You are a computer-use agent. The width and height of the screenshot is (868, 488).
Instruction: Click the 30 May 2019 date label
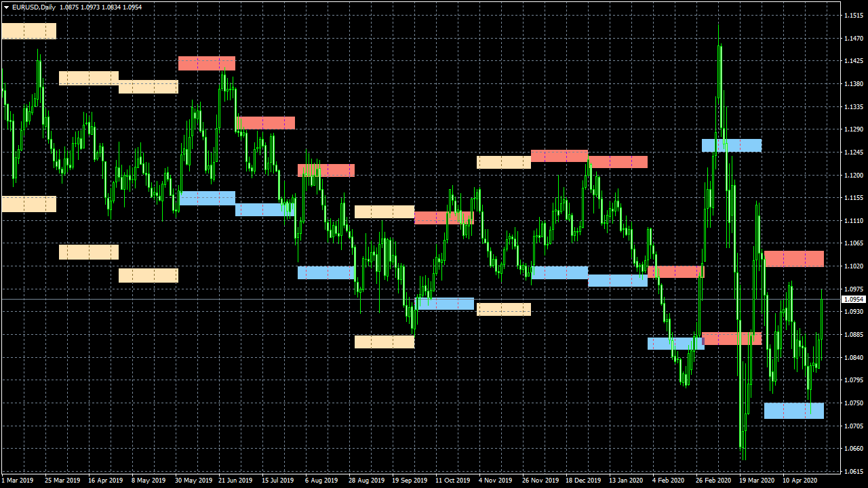click(x=193, y=481)
